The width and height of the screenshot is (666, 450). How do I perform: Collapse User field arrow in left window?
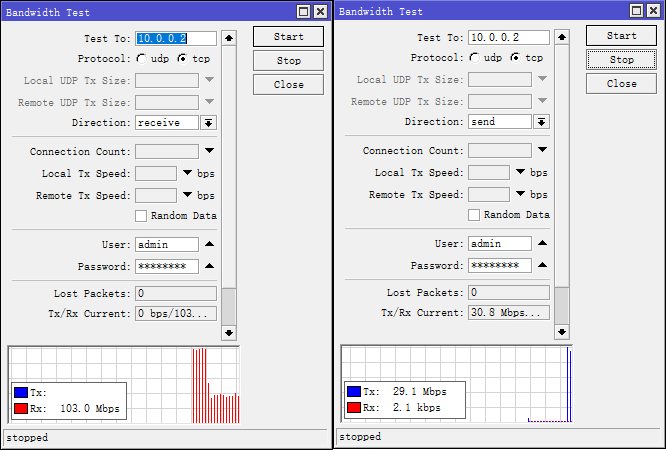point(208,245)
